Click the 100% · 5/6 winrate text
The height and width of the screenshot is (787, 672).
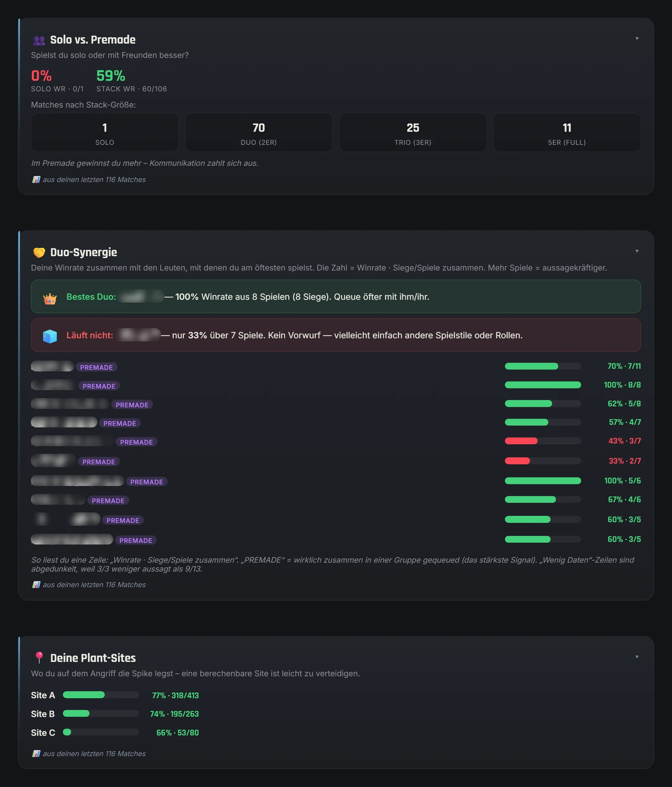(622, 481)
